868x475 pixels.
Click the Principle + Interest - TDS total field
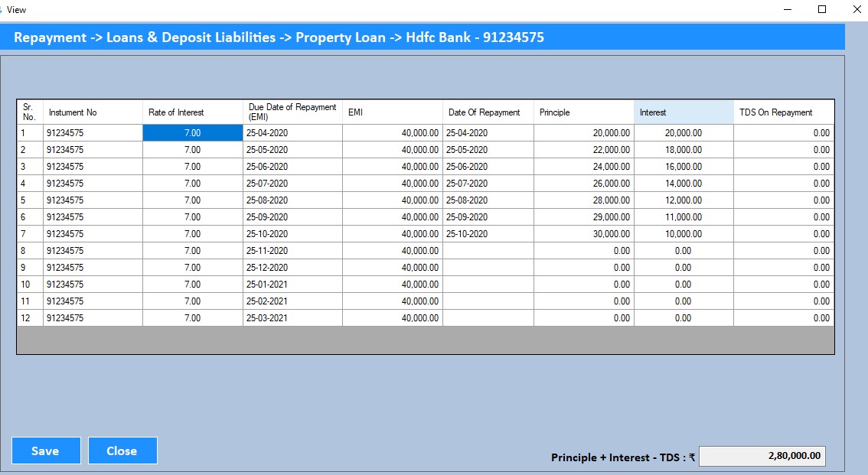click(x=762, y=456)
